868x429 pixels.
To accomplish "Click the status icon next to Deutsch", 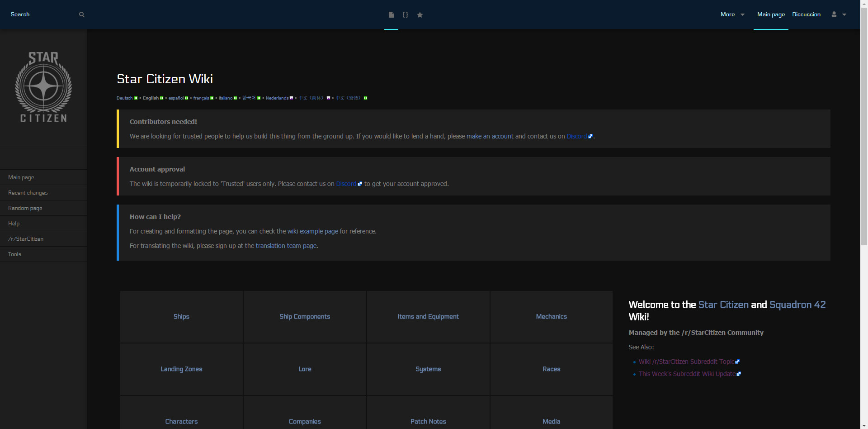I will click(136, 98).
